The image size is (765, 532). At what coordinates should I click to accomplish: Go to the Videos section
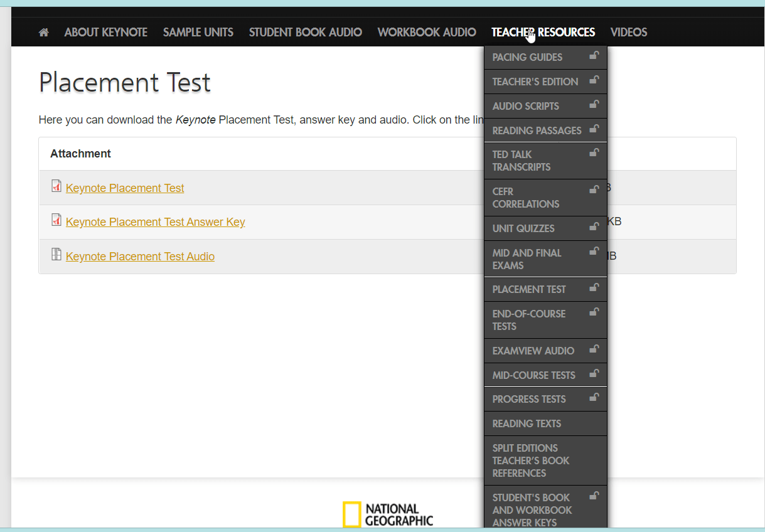[x=628, y=33]
